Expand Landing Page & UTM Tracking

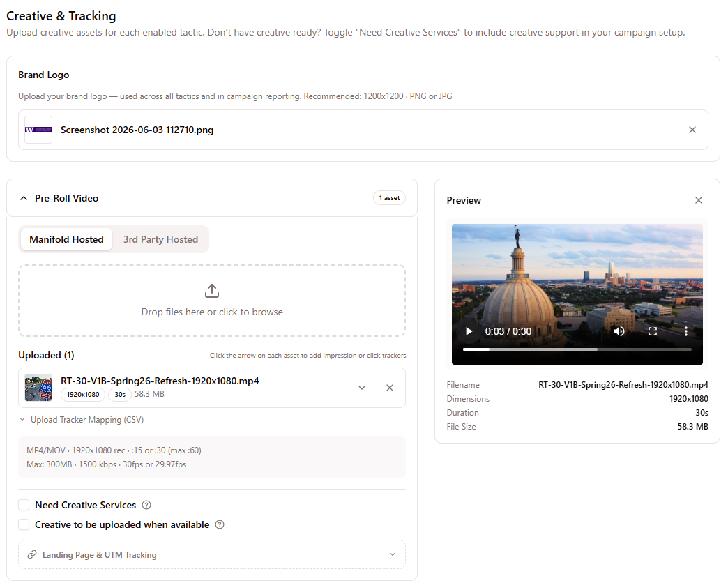point(212,554)
